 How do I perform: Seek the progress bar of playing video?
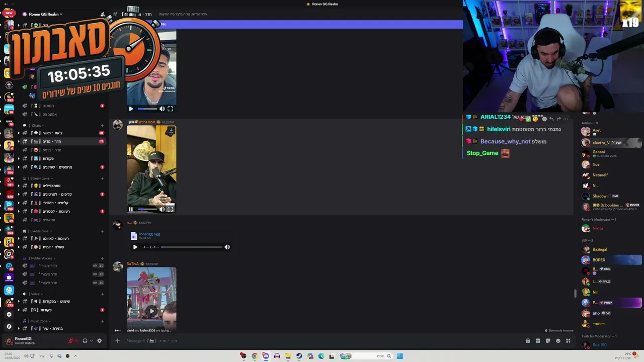pos(147,209)
